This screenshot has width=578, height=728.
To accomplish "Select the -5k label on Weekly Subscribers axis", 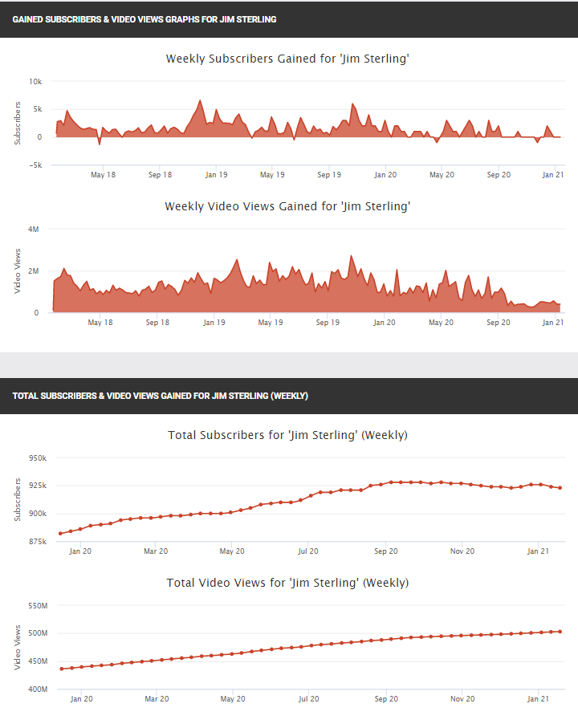I will pos(35,165).
